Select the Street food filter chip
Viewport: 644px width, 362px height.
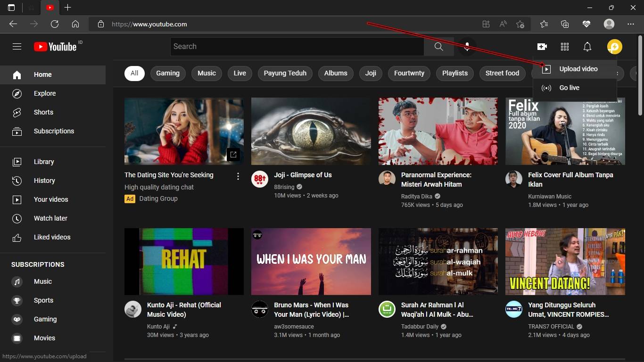[x=502, y=73]
